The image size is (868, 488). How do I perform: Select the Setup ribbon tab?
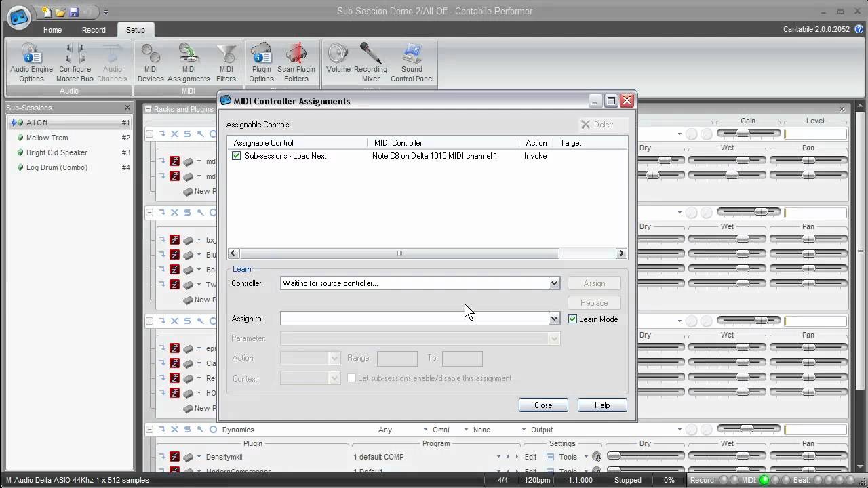tap(135, 30)
